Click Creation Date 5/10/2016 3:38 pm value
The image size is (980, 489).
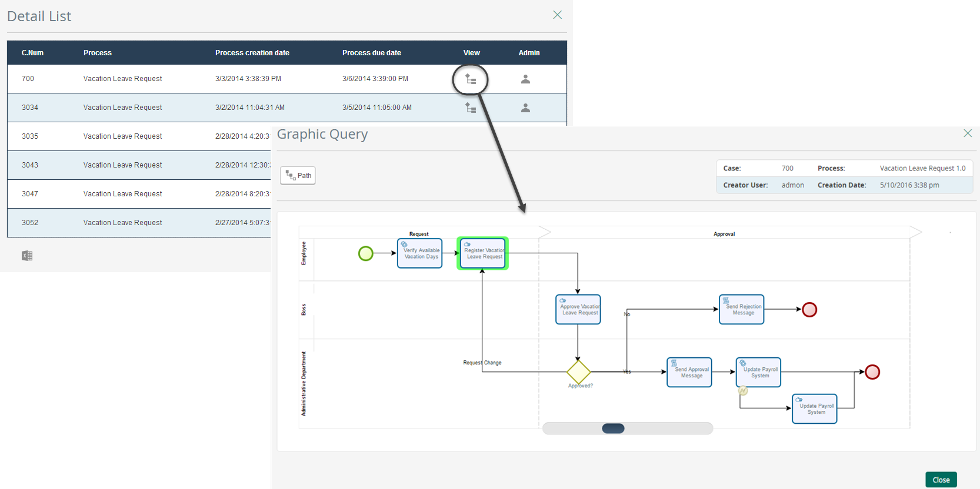909,185
